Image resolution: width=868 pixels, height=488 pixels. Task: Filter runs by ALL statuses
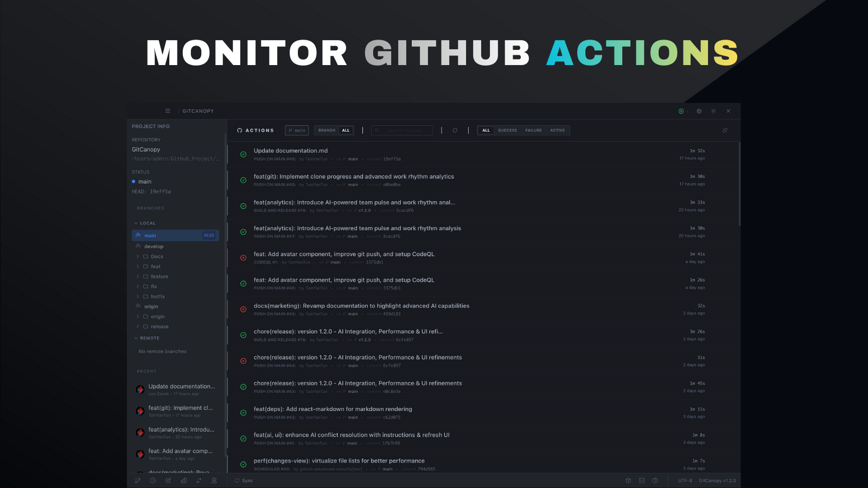point(486,131)
